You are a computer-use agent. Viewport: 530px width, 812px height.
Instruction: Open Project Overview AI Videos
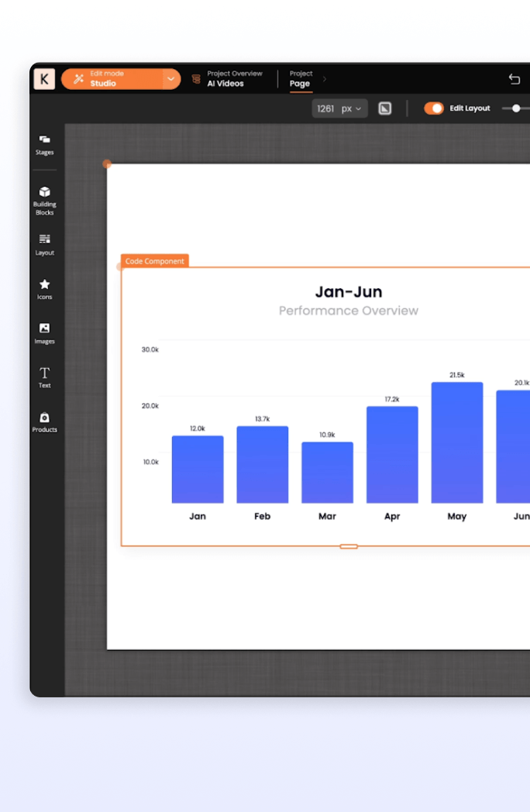[235, 79]
